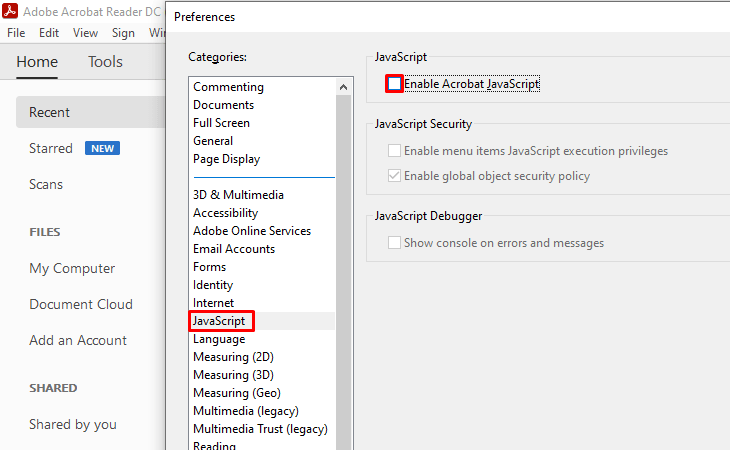This screenshot has width=730, height=450.
Task: Select the Measuring (3D) category
Action: coord(234,375)
